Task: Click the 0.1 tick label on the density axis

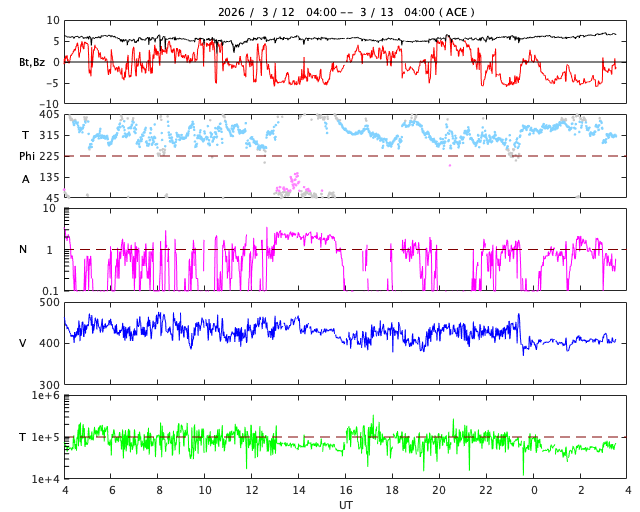Action: 49,291
